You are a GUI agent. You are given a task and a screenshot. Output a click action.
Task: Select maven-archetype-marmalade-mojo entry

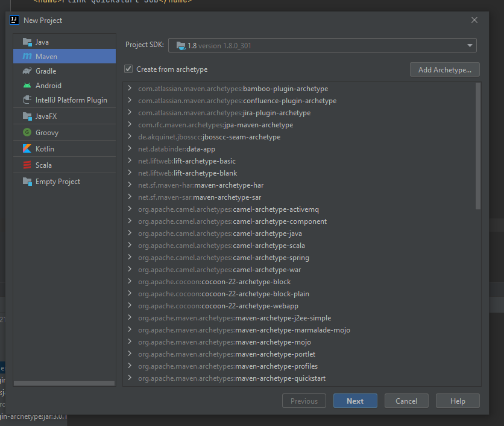point(244,330)
